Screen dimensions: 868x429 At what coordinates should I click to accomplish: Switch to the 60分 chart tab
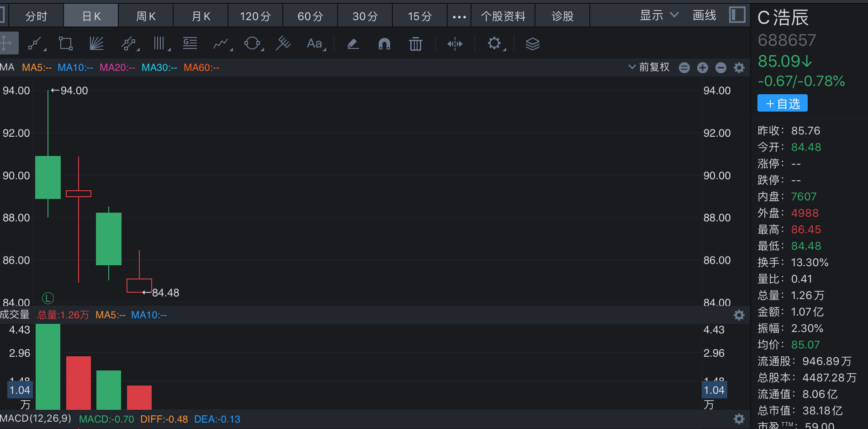point(310,16)
